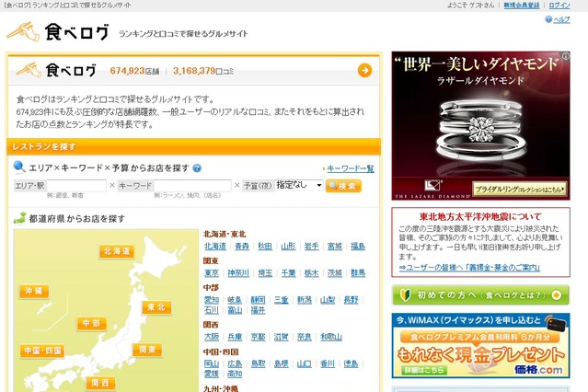Open the 秋田 prefecture link

tap(265, 246)
